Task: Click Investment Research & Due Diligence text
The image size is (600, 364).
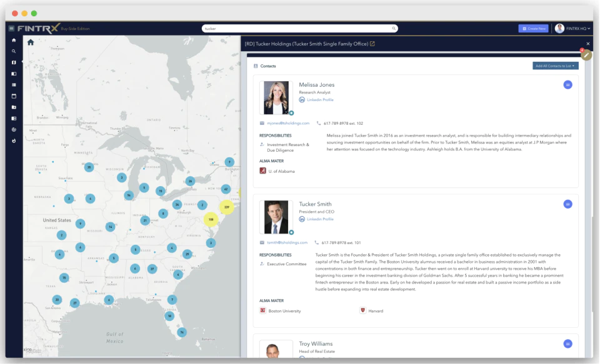Action: pyautogui.click(x=288, y=147)
